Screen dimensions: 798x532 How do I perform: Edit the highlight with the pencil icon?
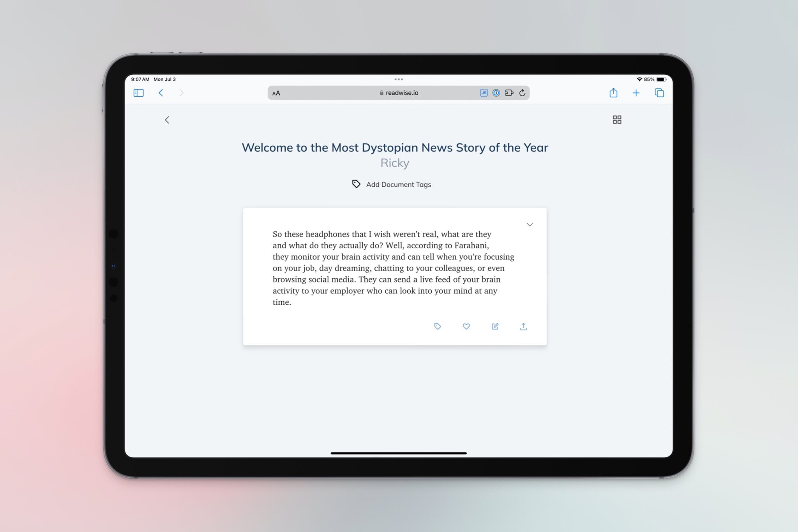click(495, 327)
